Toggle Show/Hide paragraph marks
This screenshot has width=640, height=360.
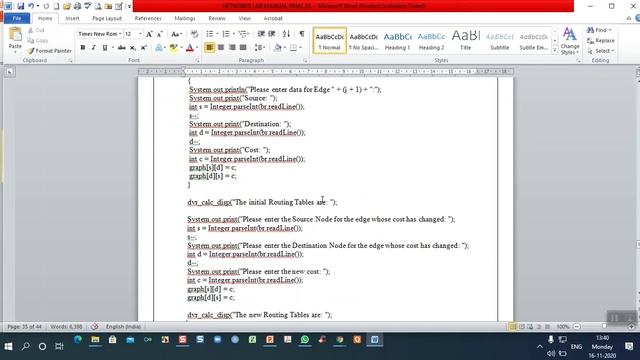click(302, 34)
